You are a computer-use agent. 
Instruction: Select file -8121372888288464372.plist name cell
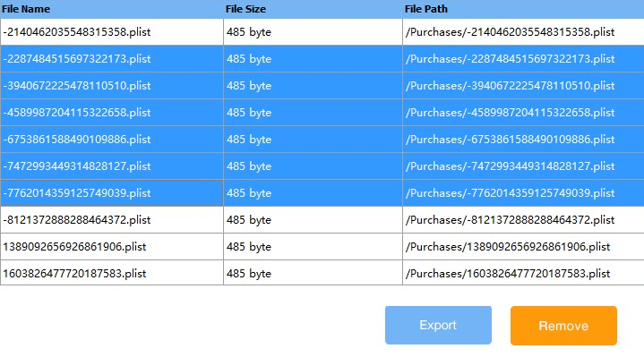(x=112, y=220)
